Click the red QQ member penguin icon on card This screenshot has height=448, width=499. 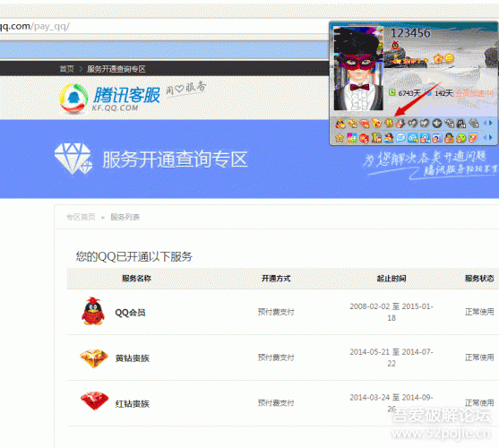pos(395,46)
